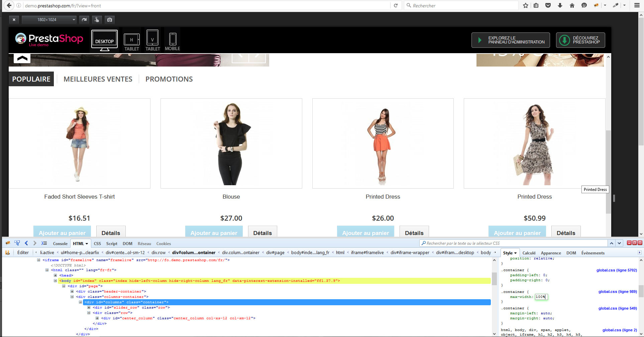
Task: Open the Populaire products tab
Action: [x=31, y=79]
